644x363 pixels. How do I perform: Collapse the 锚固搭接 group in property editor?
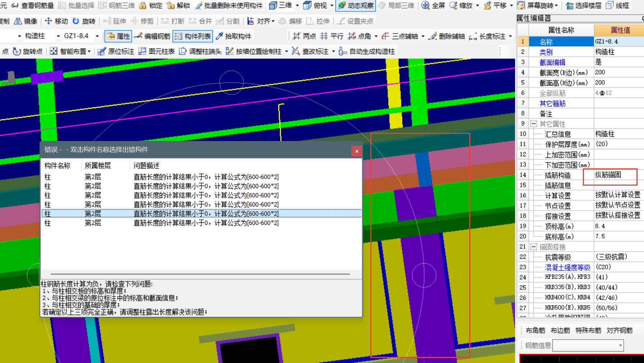pyautogui.click(x=534, y=247)
